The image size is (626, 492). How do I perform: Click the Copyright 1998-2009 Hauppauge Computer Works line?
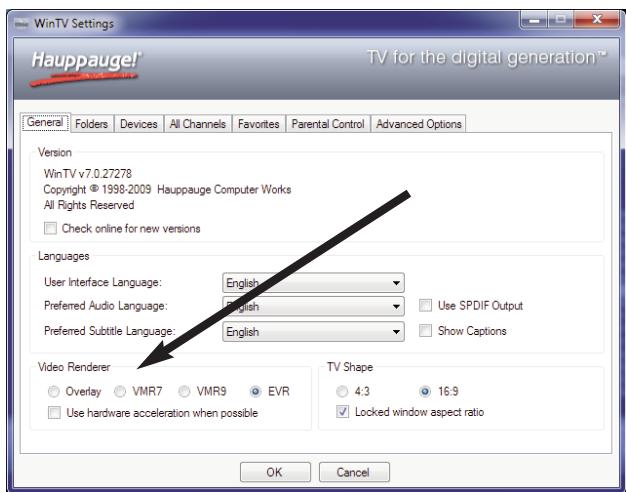click(x=167, y=189)
